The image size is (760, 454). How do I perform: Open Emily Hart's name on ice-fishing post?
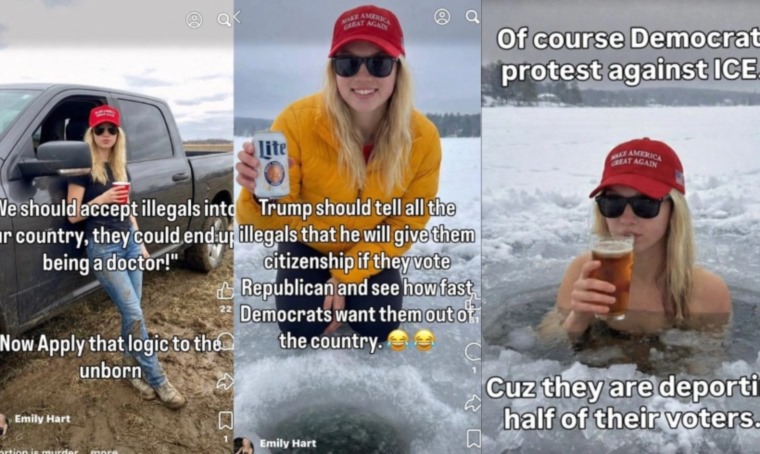pos(287,443)
